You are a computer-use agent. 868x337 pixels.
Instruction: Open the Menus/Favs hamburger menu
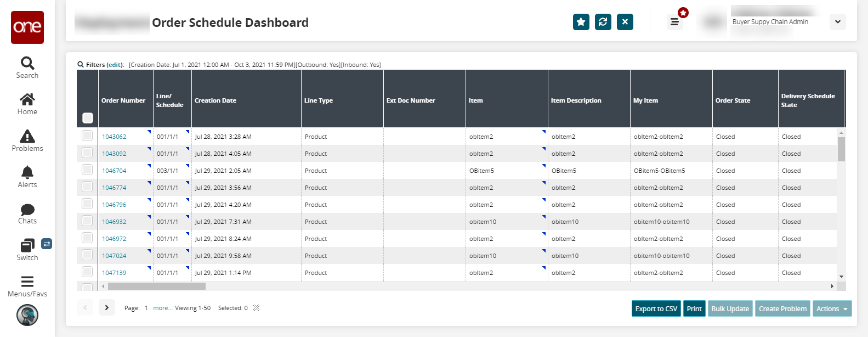click(x=27, y=286)
